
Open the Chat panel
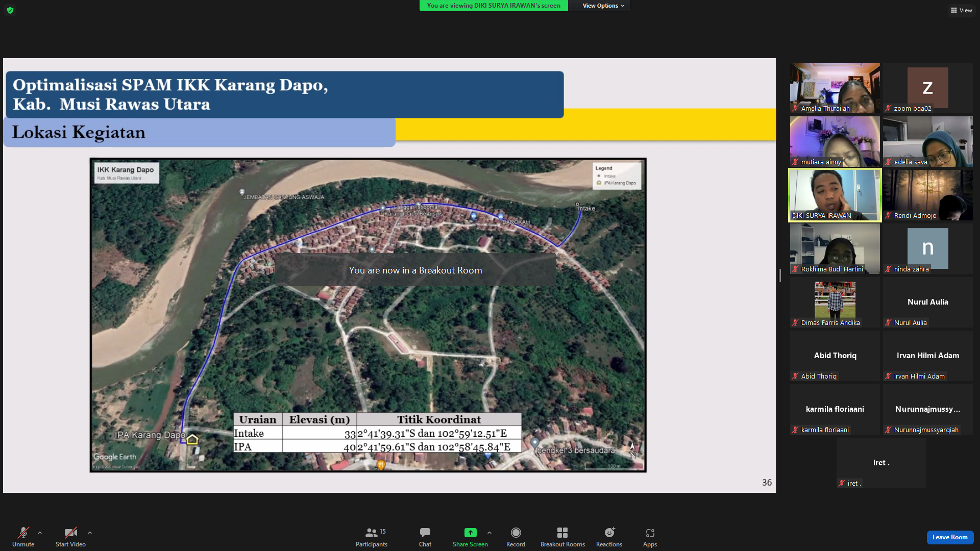point(425,537)
